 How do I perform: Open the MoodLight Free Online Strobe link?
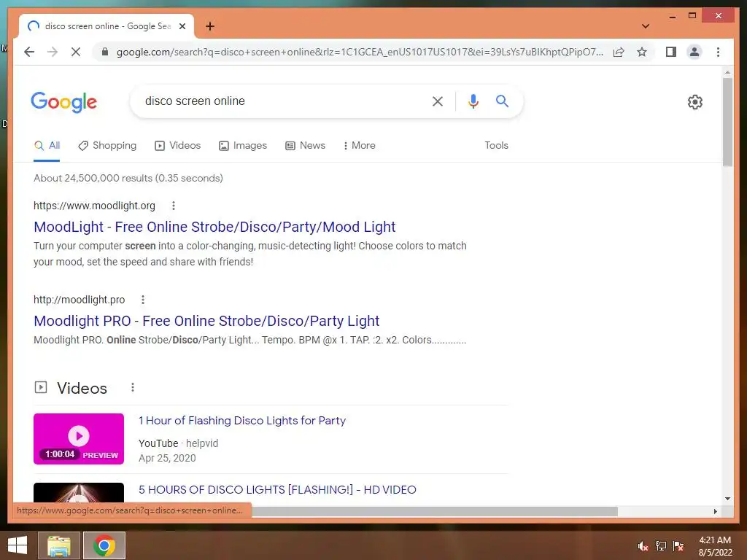(214, 227)
